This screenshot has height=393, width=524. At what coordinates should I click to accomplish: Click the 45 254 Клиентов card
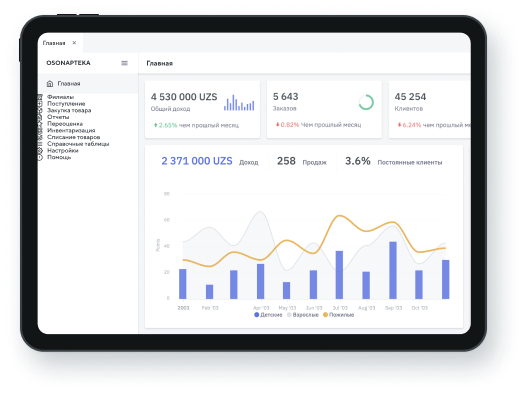coord(429,109)
